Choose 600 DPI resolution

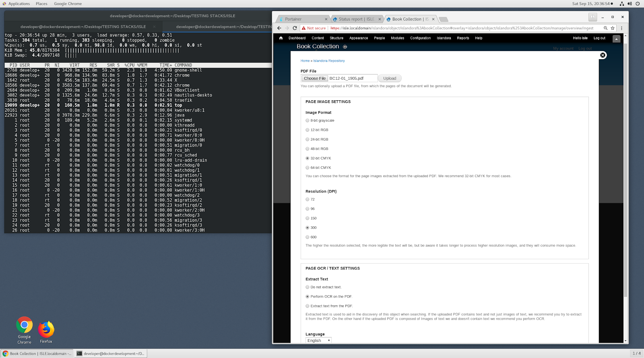(308, 237)
